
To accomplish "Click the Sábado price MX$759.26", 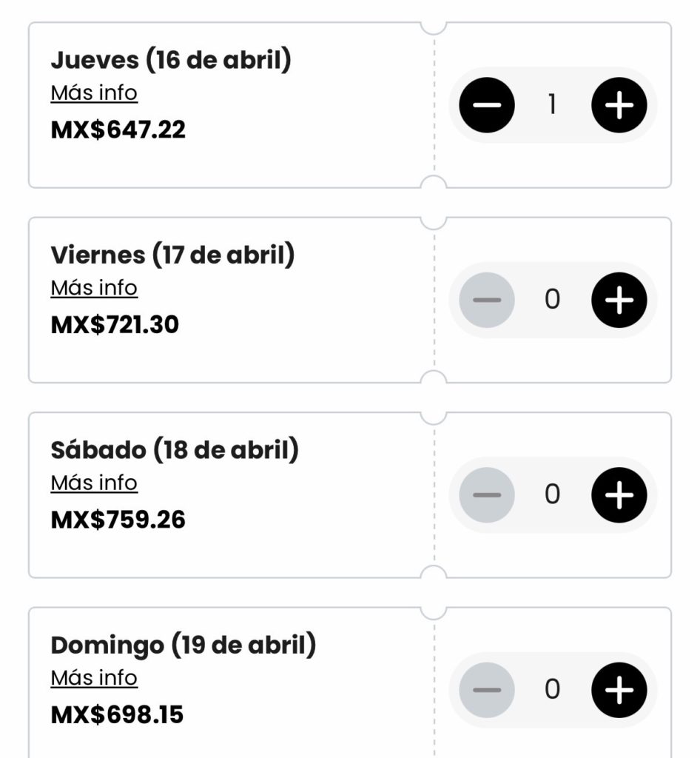I will (118, 520).
